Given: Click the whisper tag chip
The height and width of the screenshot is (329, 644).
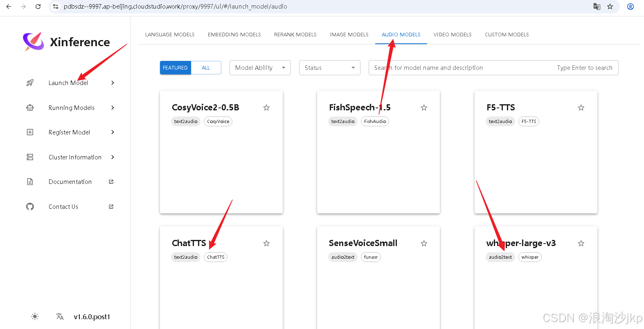Looking at the screenshot, I should [530, 257].
